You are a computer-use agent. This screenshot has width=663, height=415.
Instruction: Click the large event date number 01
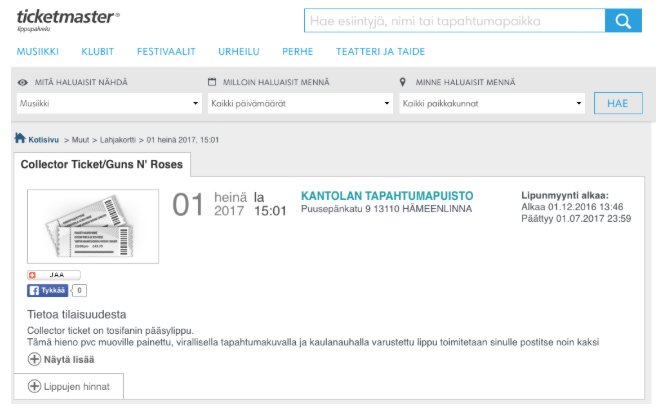tap(188, 204)
